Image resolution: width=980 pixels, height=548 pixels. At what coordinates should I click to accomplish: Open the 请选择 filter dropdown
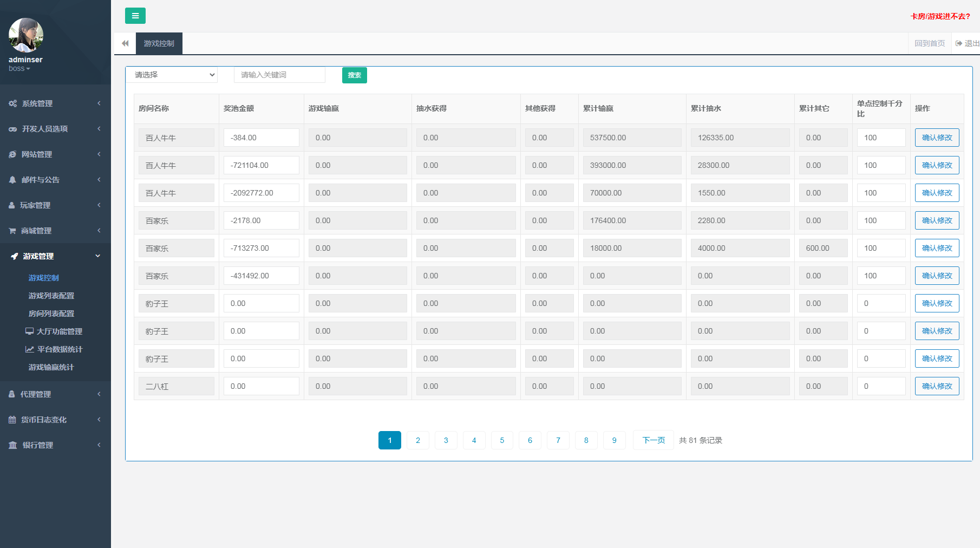click(172, 75)
